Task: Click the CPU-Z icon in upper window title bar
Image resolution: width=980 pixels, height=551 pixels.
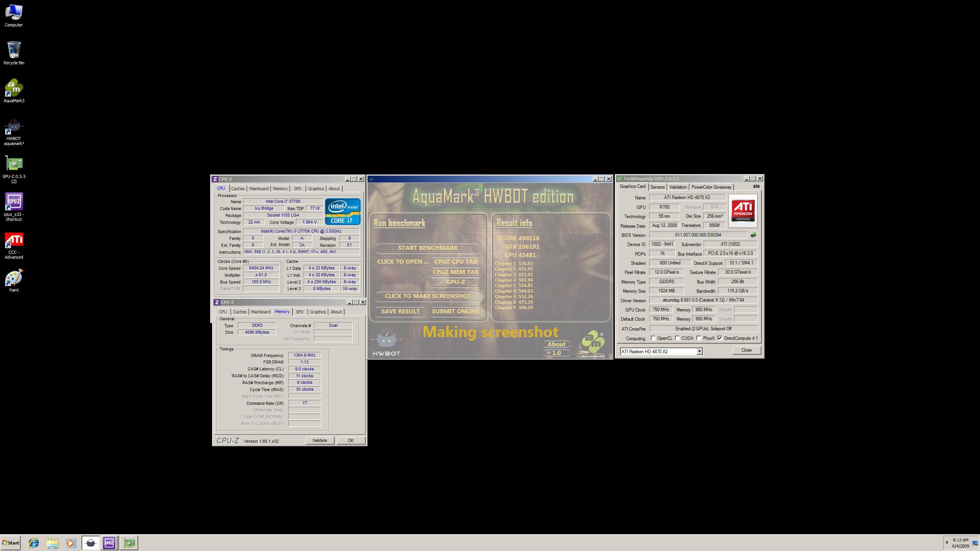Action: point(215,179)
